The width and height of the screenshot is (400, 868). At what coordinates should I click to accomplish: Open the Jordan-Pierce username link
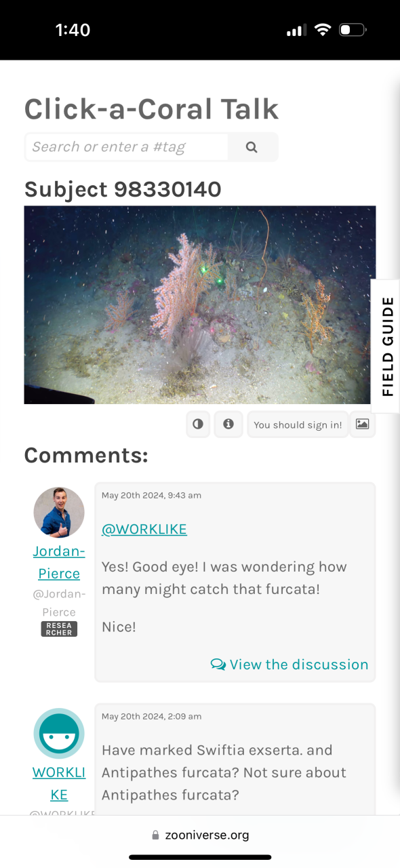click(59, 562)
